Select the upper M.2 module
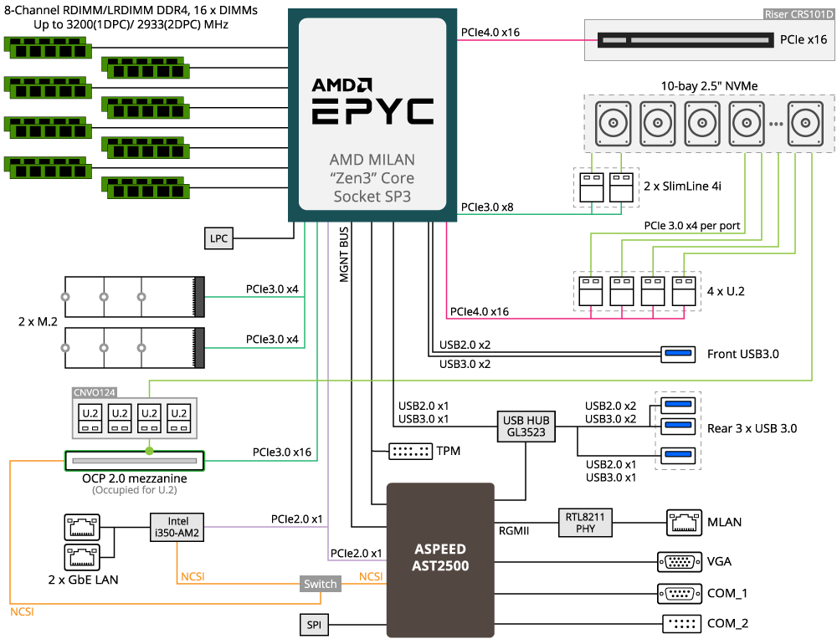The width and height of the screenshot is (837, 644). [x=134, y=297]
